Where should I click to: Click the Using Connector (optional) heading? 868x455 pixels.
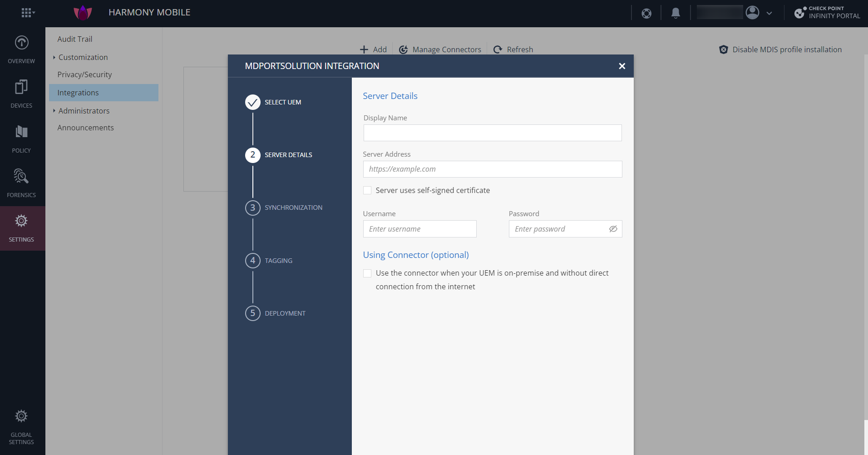point(416,255)
